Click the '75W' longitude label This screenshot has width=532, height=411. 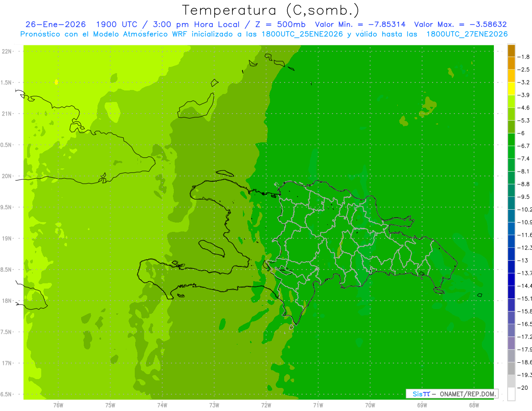click(110, 405)
